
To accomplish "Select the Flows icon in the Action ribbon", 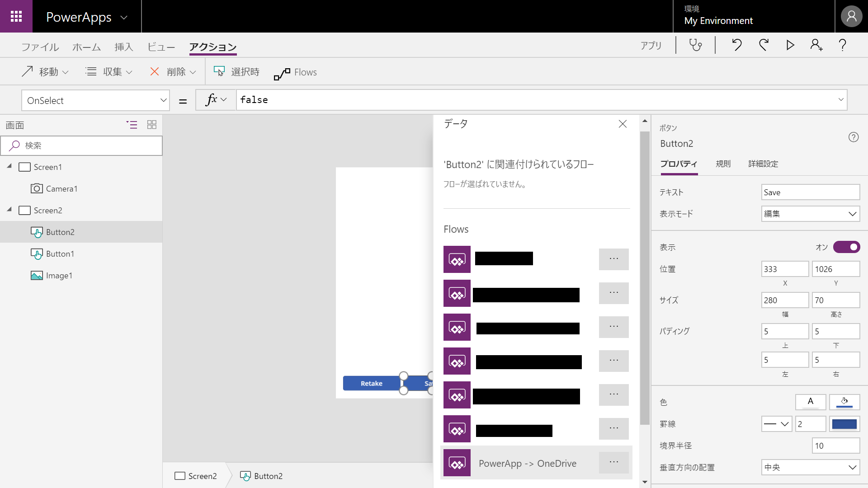I will (x=282, y=72).
